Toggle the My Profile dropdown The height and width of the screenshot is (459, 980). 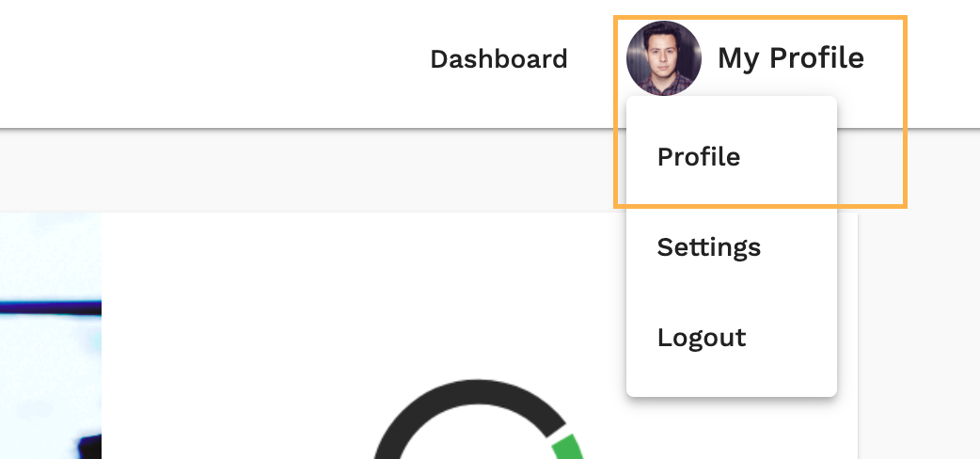click(790, 58)
